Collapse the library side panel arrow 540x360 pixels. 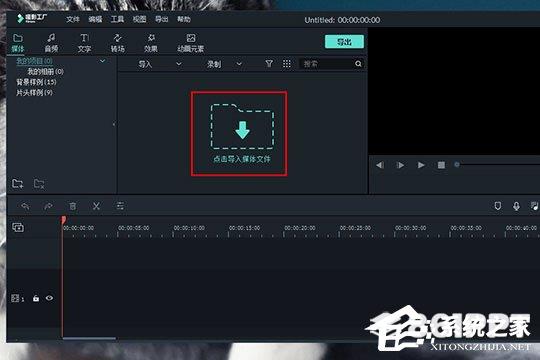(114, 124)
